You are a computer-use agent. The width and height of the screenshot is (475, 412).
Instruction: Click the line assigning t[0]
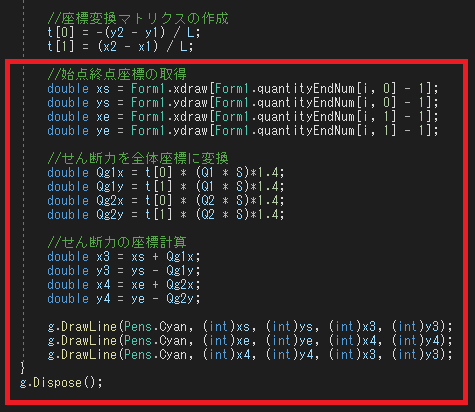pyautogui.click(x=124, y=33)
